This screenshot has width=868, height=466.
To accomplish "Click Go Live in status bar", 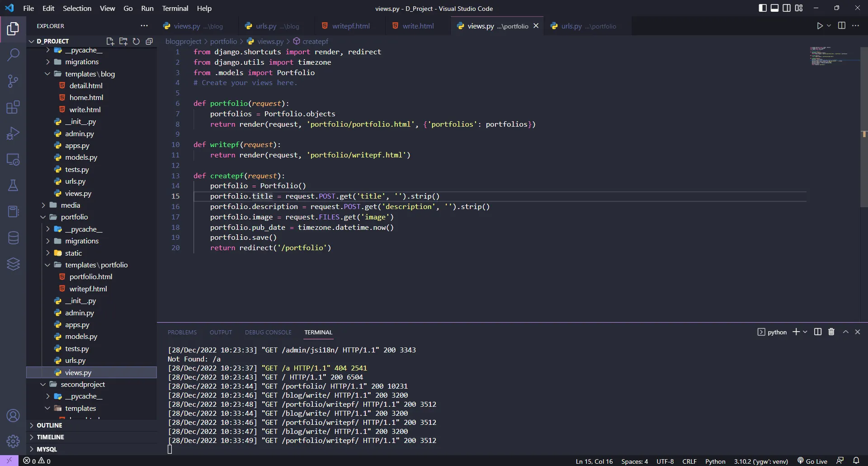I will click(x=812, y=461).
